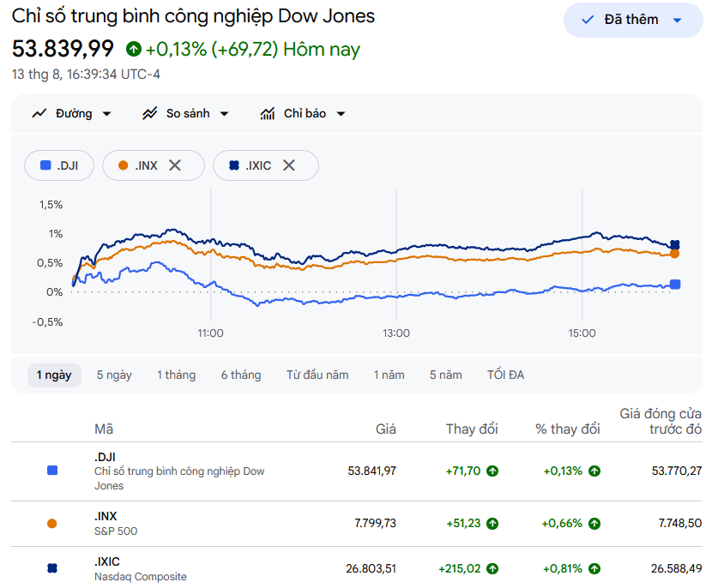The width and height of the screenshot is (718, 588).
Task: Click checkmark icon in Đã thêm button
Action: (x=588, y=20)
